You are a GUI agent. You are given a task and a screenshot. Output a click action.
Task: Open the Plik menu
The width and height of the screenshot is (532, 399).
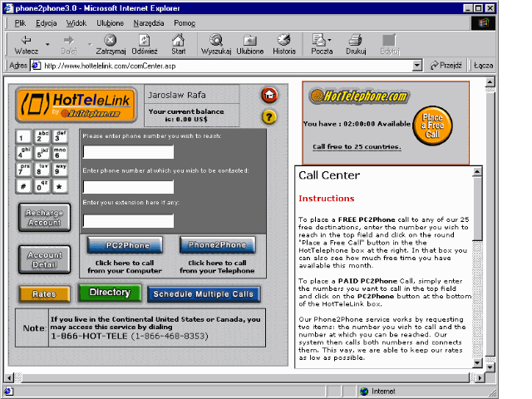[20, 23]
